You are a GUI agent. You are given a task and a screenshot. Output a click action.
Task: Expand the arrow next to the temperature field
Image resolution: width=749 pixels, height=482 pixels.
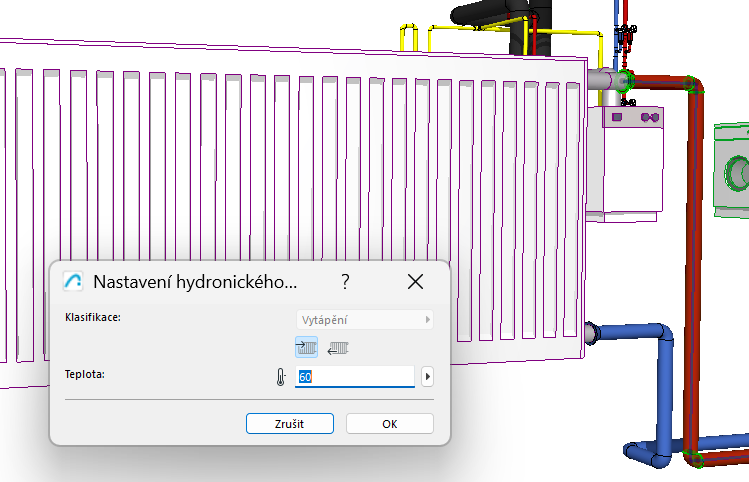(428, 376)
